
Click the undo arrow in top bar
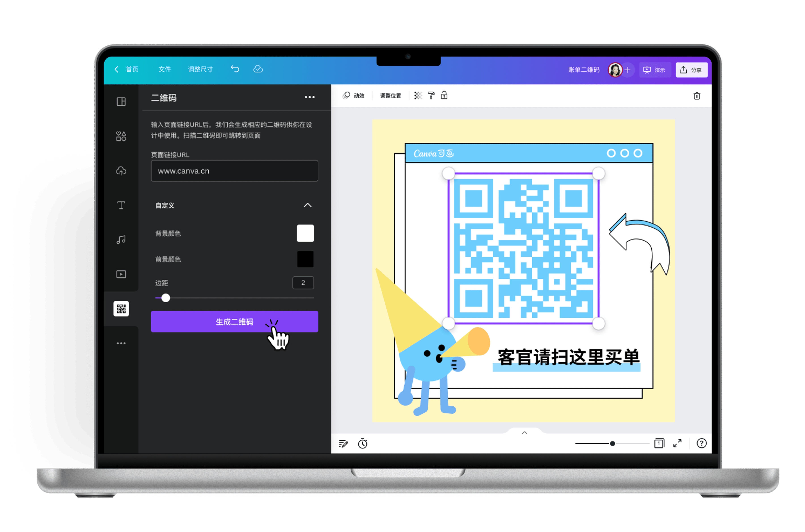(235, 69)
